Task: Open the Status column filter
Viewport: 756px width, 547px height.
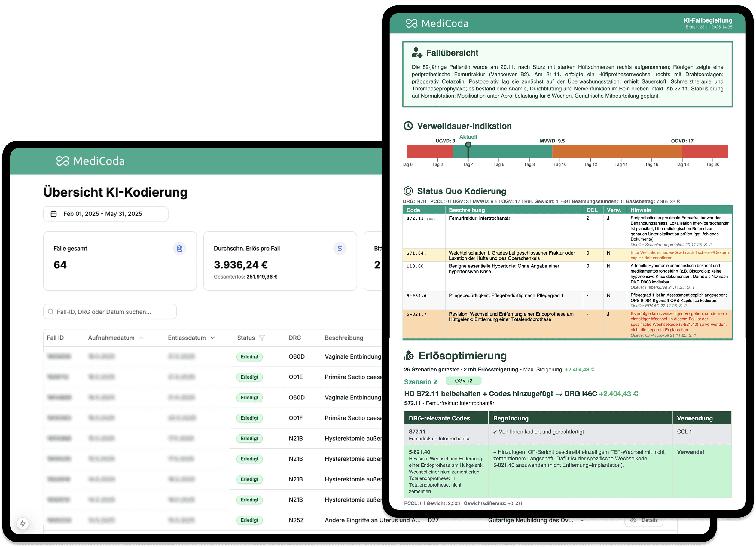Action: click(x=262, y=338)
